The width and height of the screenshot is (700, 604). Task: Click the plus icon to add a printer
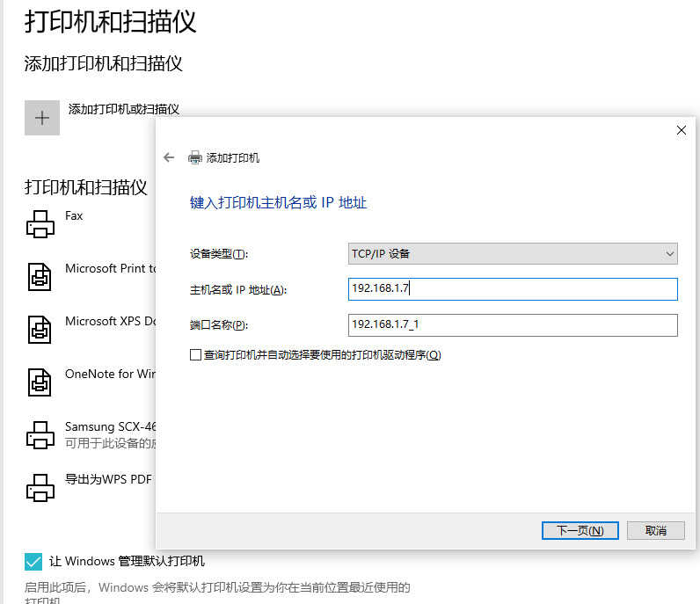tap(42, 118)
